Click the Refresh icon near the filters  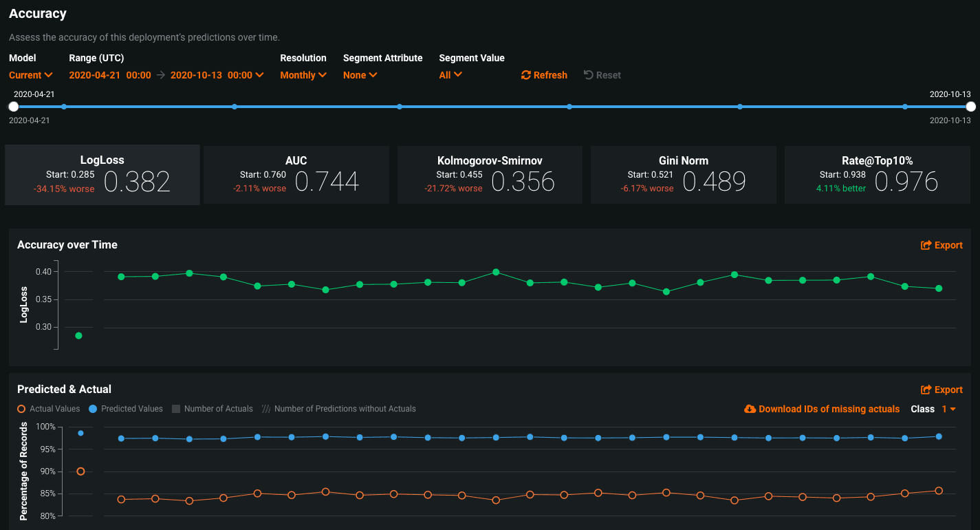point(526,75)
